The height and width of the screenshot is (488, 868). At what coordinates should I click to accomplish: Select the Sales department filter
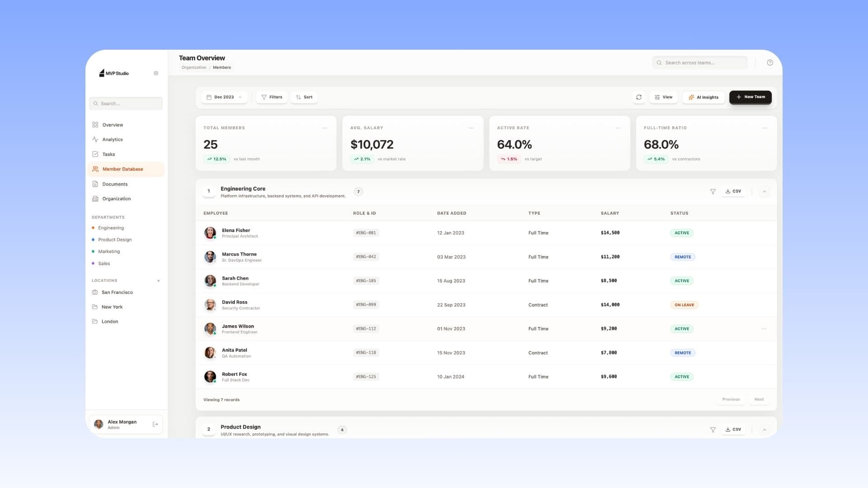(x=104, y=263)
